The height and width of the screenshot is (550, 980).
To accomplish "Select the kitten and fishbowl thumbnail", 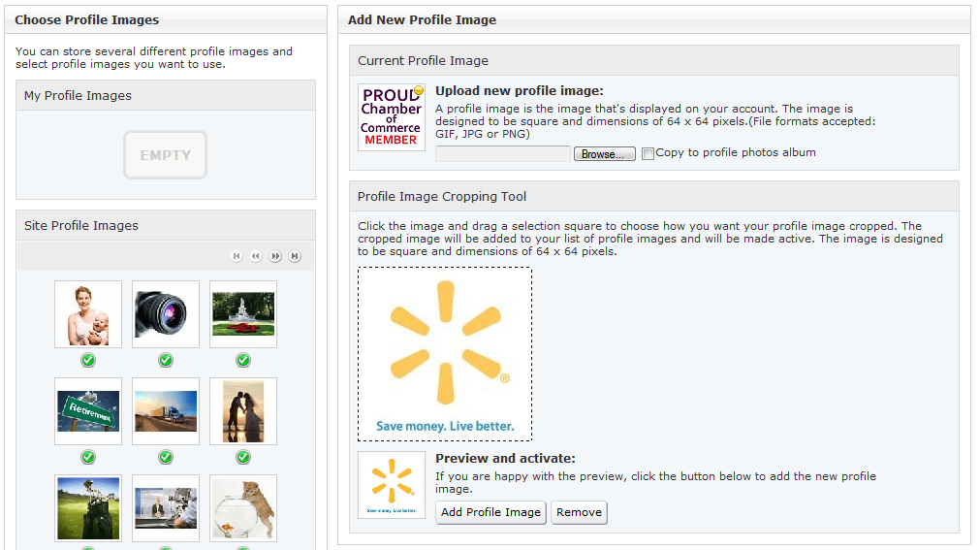I will click(x=243, y=507).
